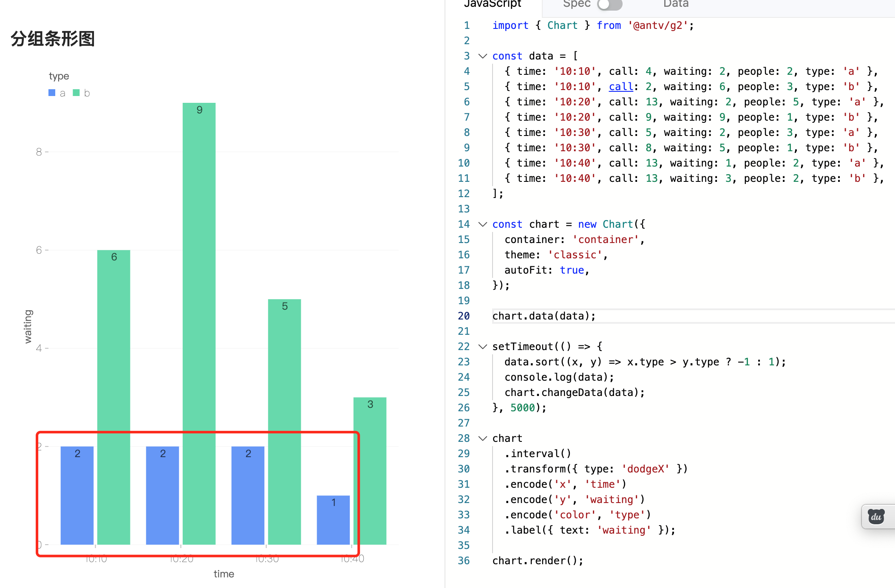Click the 分组条形图 chart title
The image size is (895, 588).
tap(53, 39)
